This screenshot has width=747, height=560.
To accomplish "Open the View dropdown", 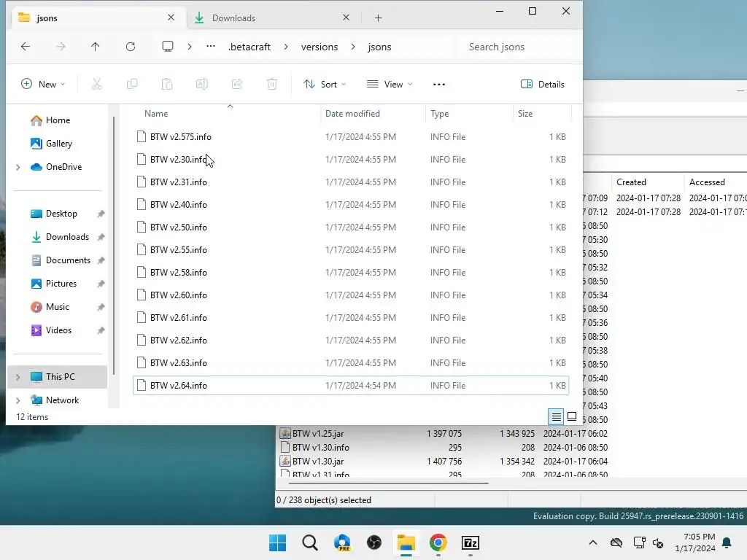I will click(390, 85).
